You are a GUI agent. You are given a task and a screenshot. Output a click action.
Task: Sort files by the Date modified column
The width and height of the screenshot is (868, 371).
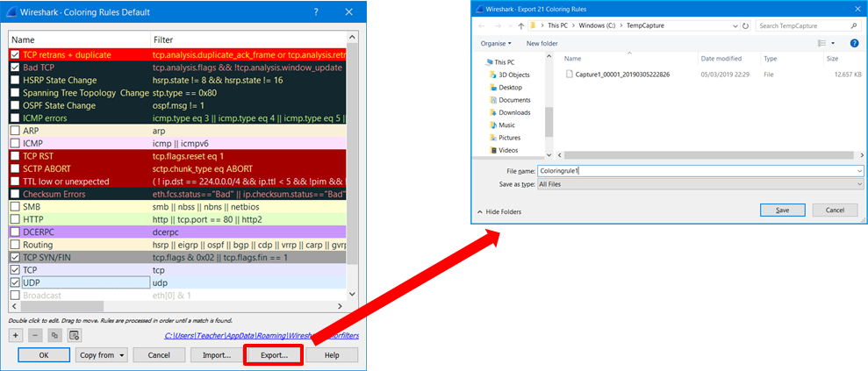(721, 59)
